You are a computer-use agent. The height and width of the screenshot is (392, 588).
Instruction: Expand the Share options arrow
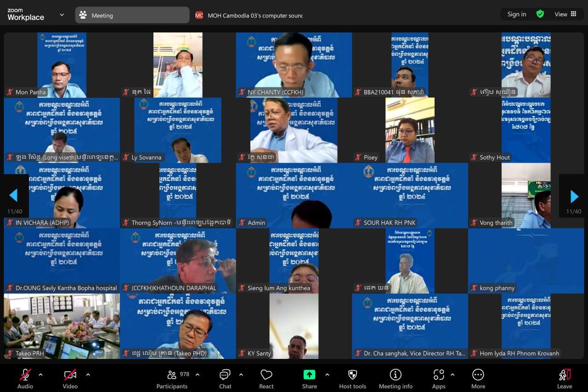pos(327,375)
